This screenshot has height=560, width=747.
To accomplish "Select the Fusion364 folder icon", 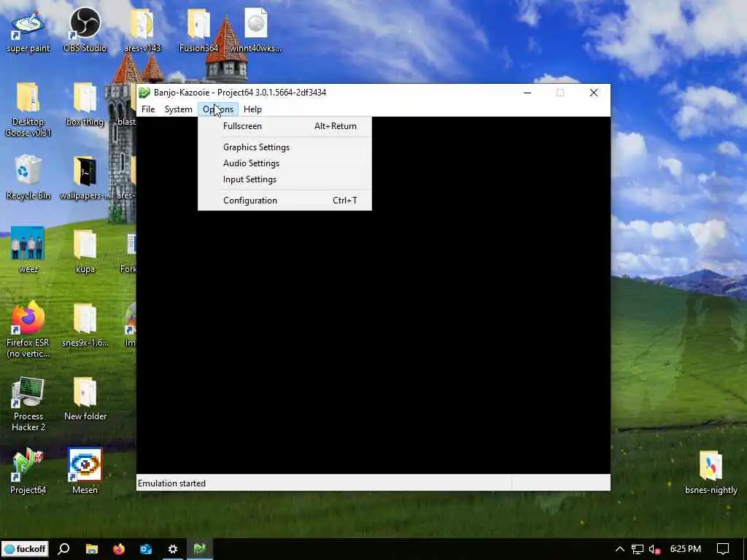I will (x=198, y=31).
